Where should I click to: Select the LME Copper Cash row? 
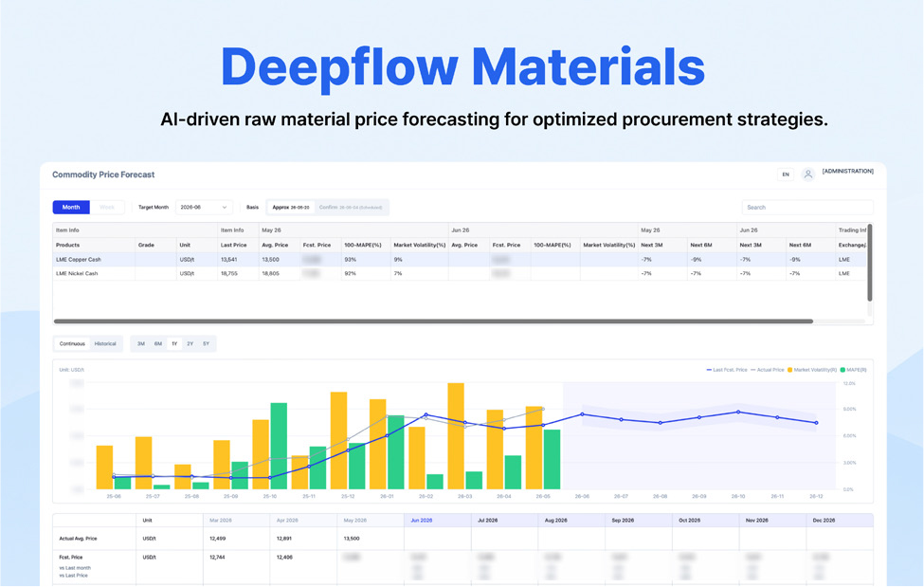click(x=460, y=259)
